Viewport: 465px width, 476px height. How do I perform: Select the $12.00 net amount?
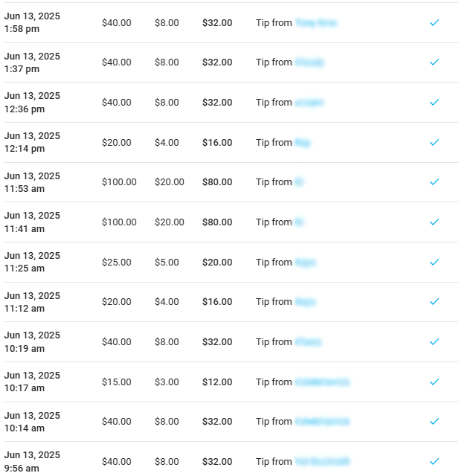click(x=217, y=382)
